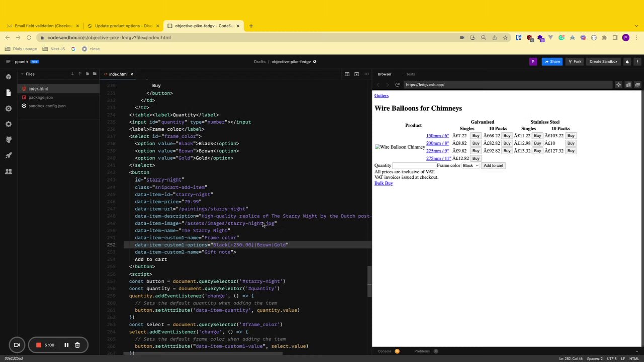Click the preview crosshair inspect icon
This screenshot has height=362, width=644.
[618, 85]
